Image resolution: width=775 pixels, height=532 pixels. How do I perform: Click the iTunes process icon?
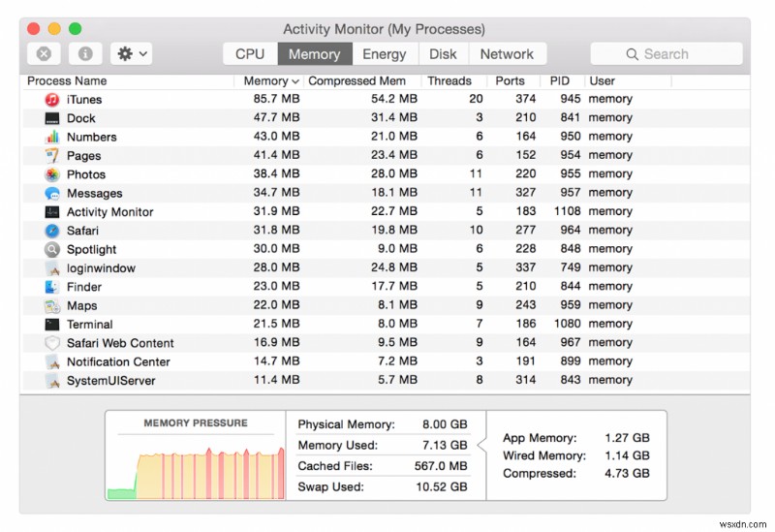click(52, 100)
